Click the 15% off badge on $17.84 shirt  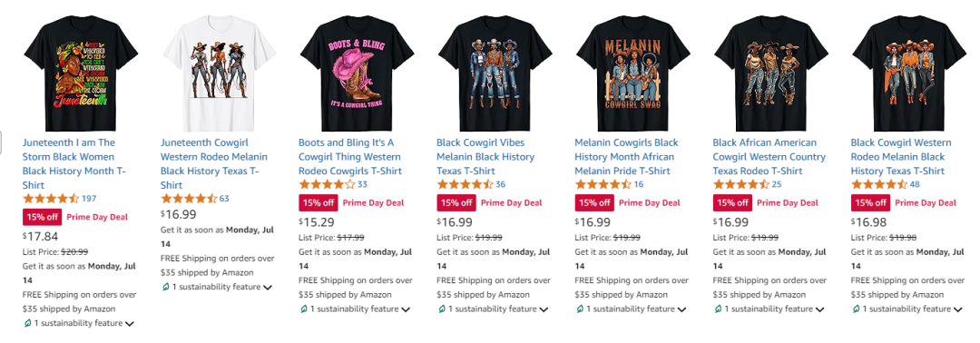[x=42, y=217]
